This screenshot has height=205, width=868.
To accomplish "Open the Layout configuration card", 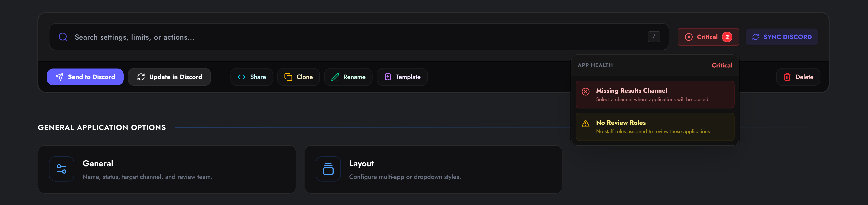I will (x=433, y=169).
